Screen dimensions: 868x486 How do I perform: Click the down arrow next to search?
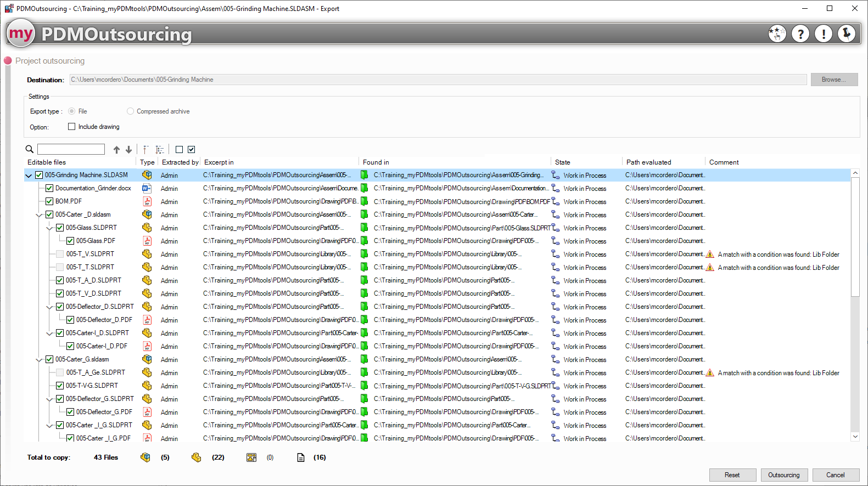tap(128, 150)
